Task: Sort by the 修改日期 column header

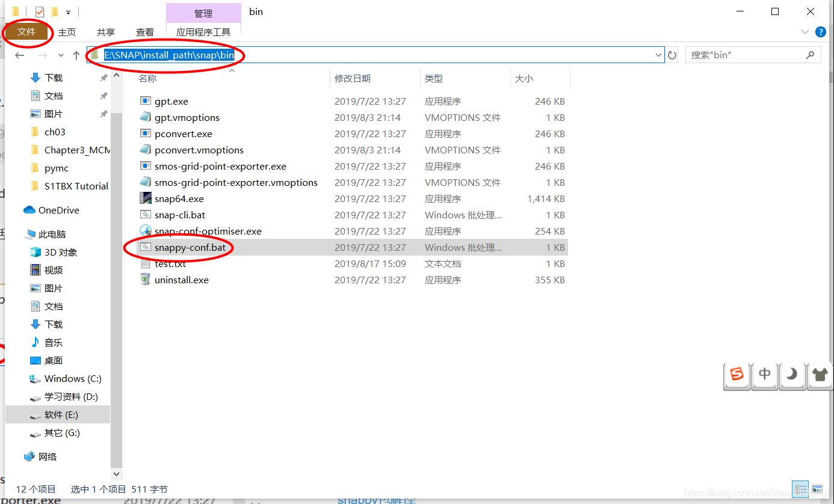Action: [353, 78]
